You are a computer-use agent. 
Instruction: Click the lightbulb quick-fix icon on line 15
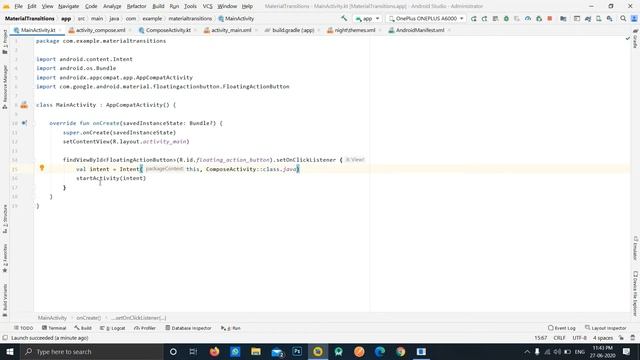coord(42,168)
